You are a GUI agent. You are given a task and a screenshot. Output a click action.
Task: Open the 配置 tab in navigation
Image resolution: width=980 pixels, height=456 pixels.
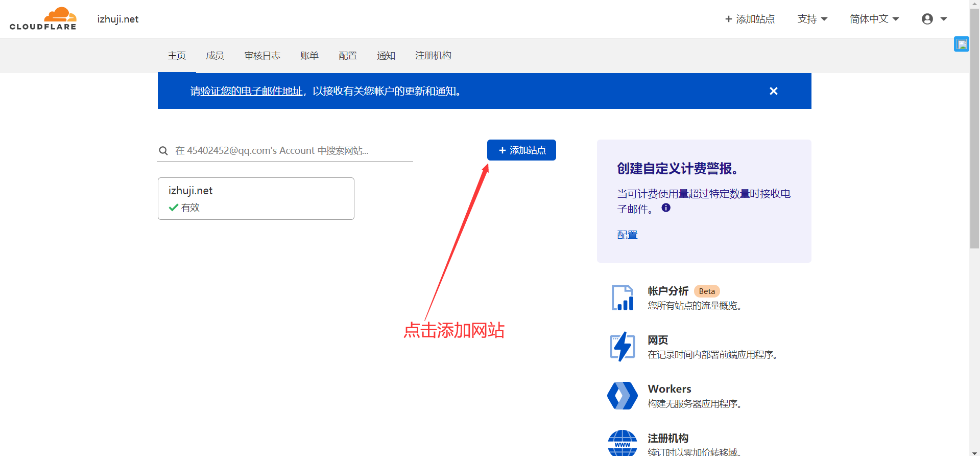click(x=348, y=55)
